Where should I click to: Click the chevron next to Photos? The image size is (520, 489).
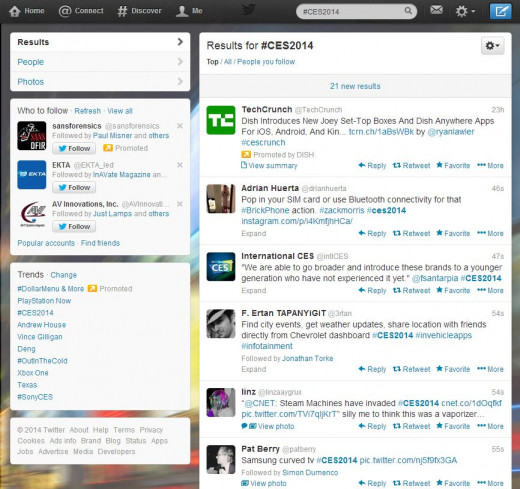[x=180, y=81]
